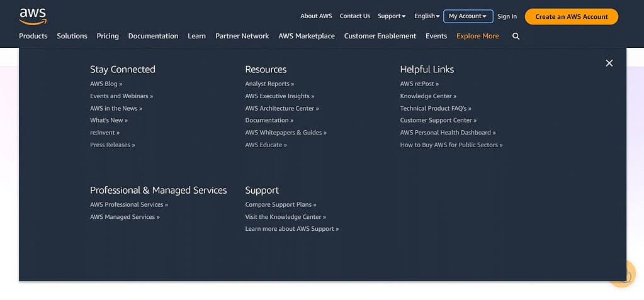The image size is (644, 300).
Task: Open the search magnifier icon
Action: point(516,36)
